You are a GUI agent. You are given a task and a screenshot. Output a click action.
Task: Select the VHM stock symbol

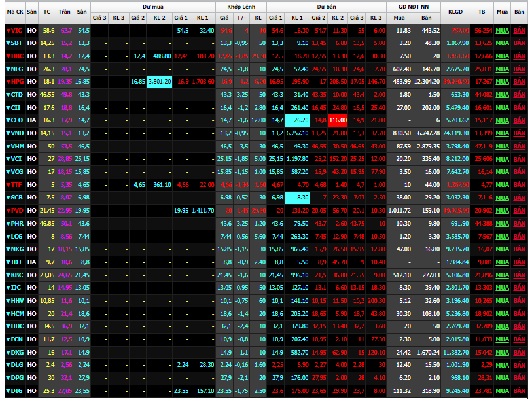tap(17, 147)
